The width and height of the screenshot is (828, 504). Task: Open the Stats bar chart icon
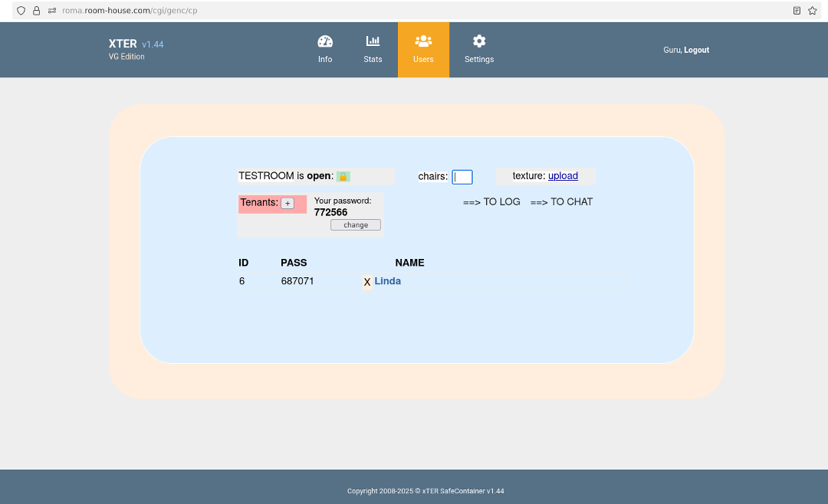click(373, 41)
